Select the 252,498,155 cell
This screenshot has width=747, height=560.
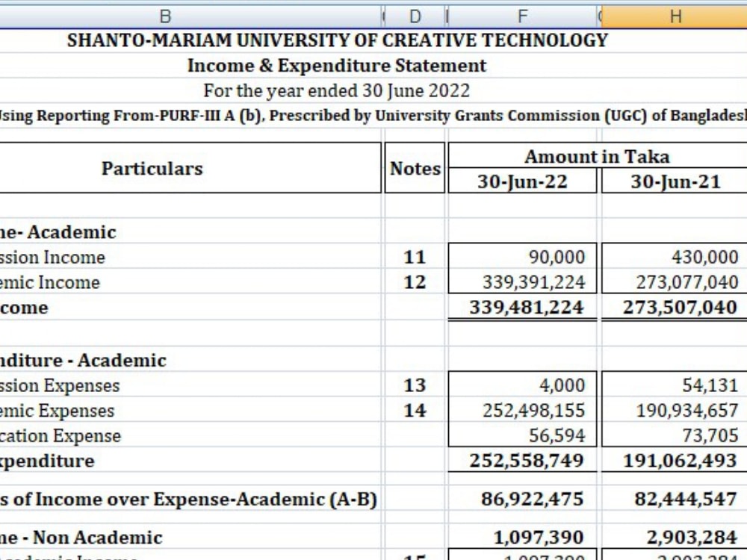(523, 411)
